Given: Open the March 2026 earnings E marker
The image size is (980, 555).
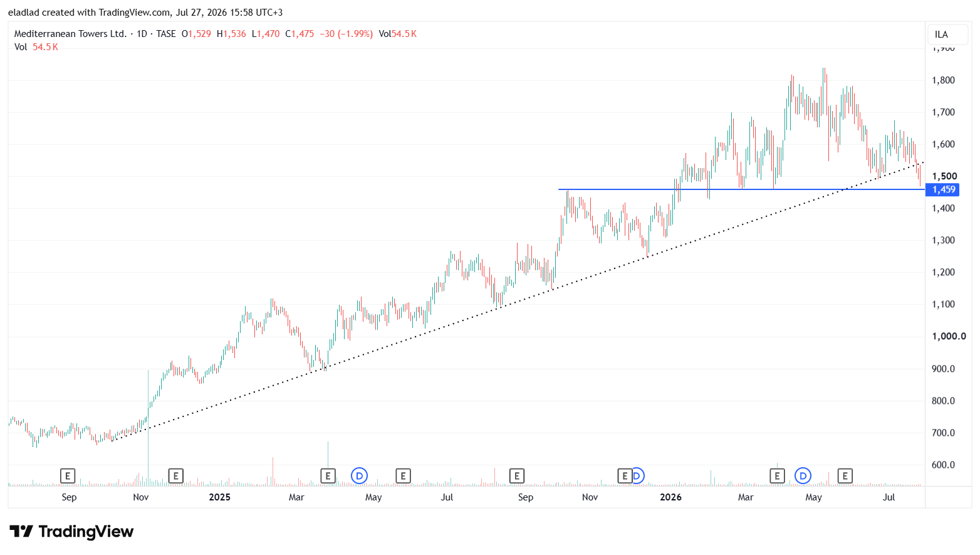Looking at the screenshot, I should pos(777,476).
